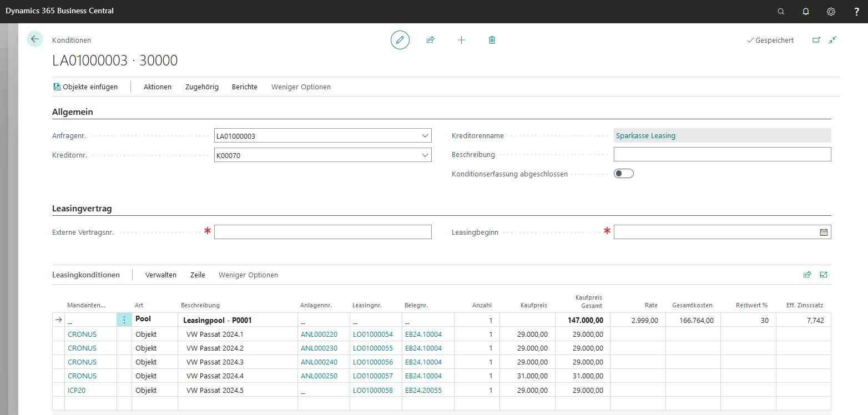Click the share icon in header
The image size is (868, 415).
point(430,40)
